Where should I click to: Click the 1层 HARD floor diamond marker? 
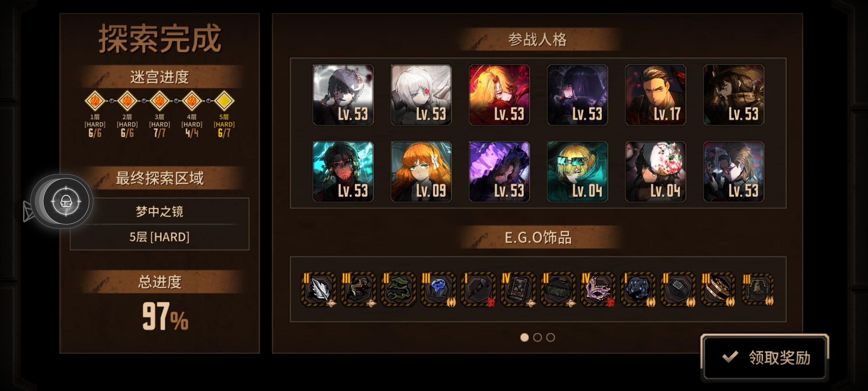pyautogui.click(x=95, y=101)
